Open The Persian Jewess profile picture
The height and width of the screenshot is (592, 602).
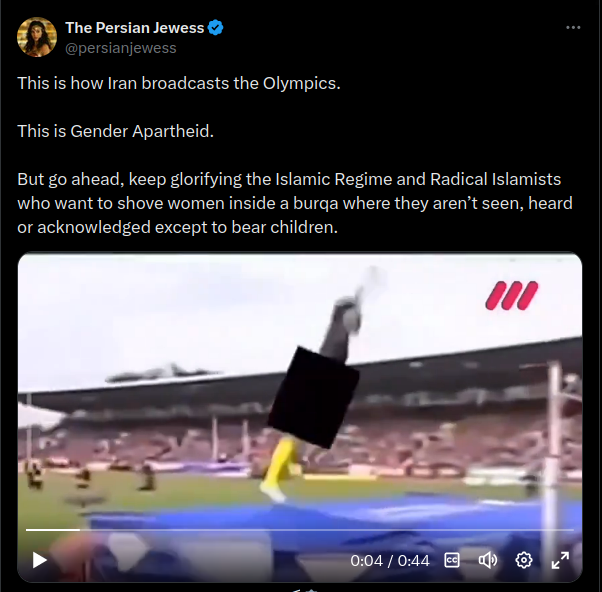(x=37, y=37)
